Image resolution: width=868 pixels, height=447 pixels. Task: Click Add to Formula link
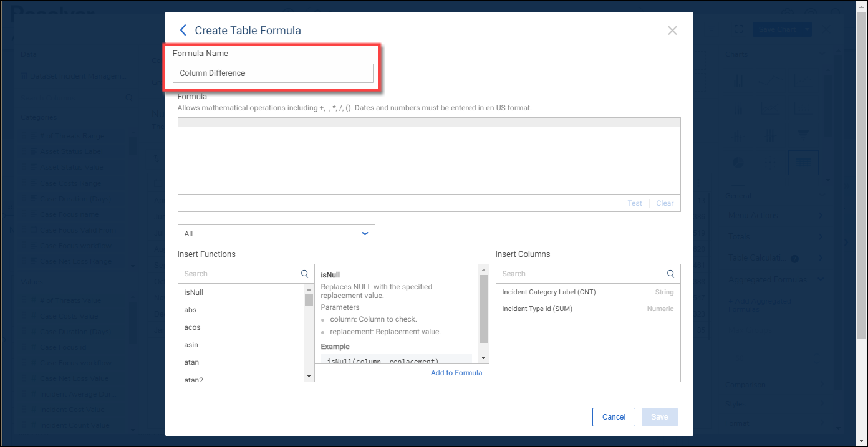(456, 373)
